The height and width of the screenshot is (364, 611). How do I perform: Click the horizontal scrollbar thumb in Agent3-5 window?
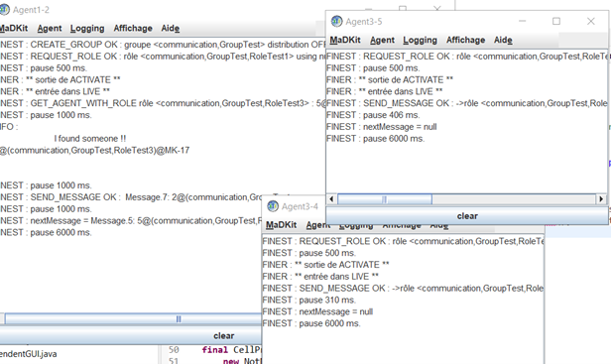point(385,199)
